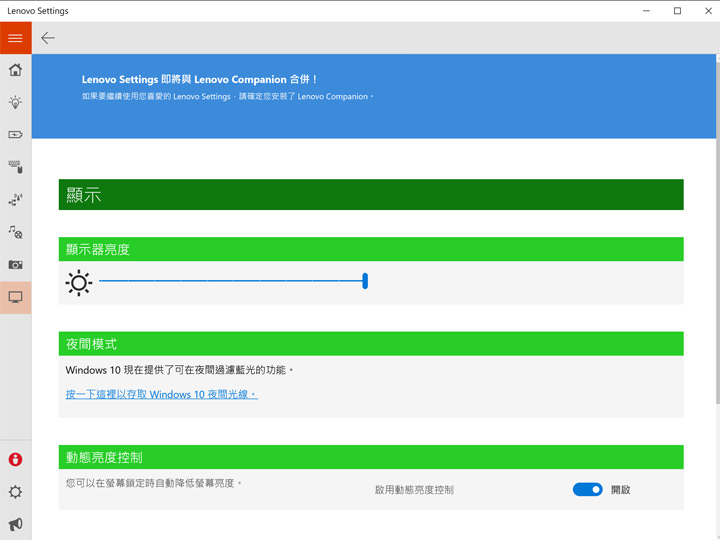720x540 pixels.
Task: Open the battery power settings icon
Action: 15,134
